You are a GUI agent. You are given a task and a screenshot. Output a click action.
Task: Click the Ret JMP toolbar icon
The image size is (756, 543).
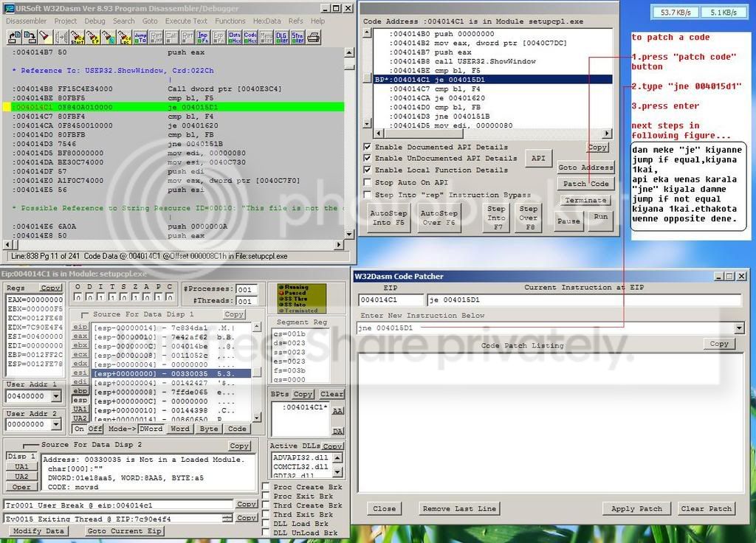point(157,37)
